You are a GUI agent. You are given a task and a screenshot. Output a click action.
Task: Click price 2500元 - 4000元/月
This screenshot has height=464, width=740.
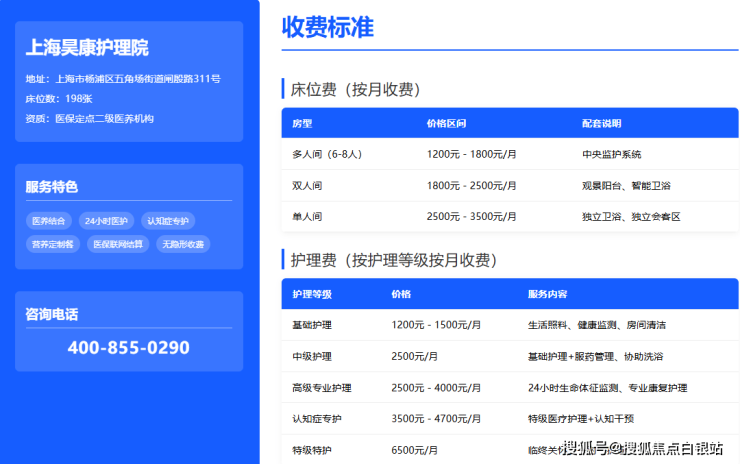coord(436,388)
